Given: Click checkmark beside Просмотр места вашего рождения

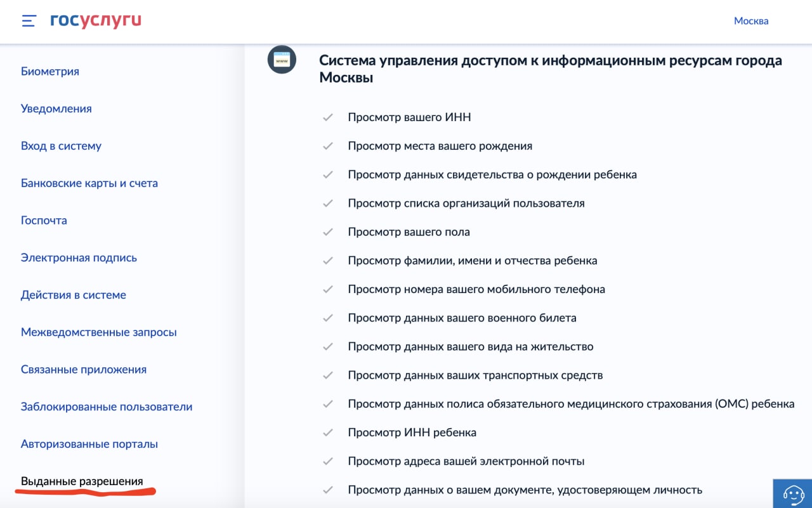Looking at the screenshot, I should [328, 146].
